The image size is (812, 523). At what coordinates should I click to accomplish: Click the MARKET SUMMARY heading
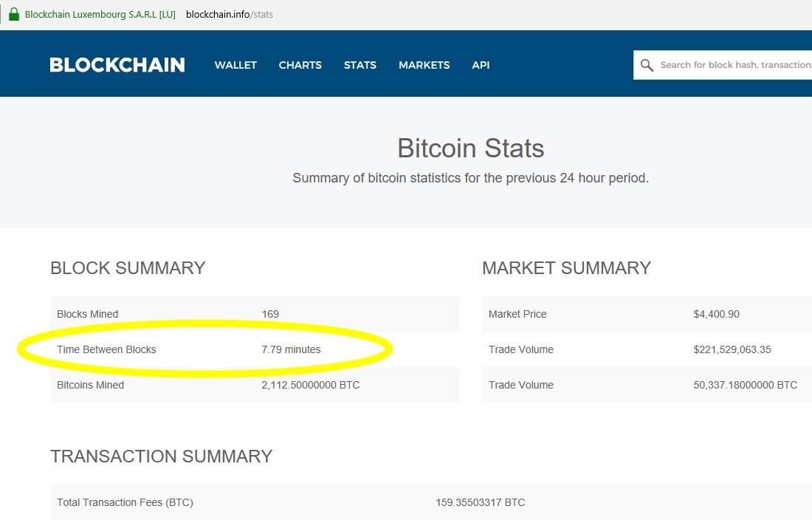point(566,268)
